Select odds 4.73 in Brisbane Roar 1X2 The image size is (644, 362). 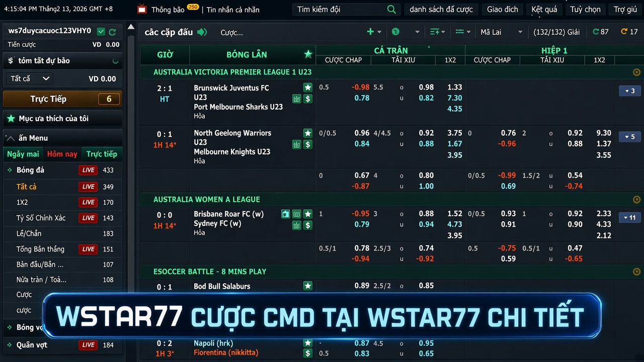click(x=455, y=225)
